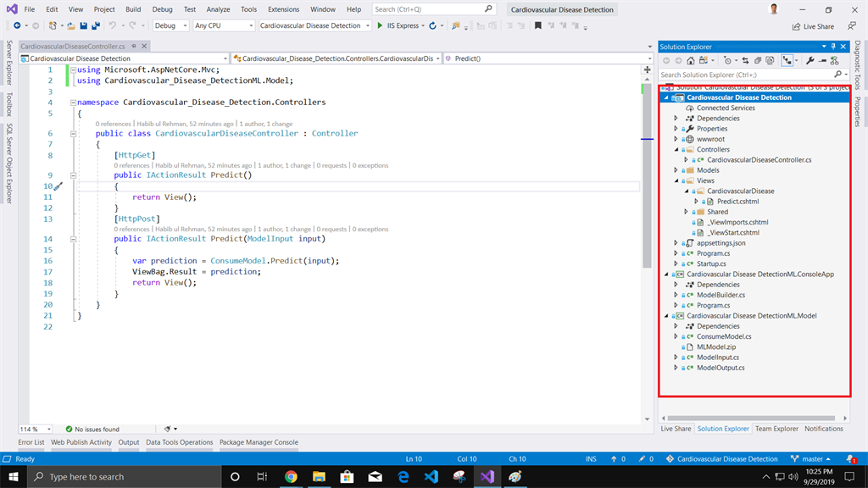
Task: Click master branch in status bar
Action: click(x=811, y=459)
